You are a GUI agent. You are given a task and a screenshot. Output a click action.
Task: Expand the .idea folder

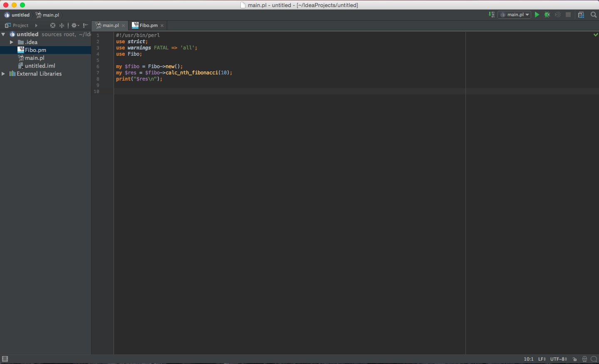pyautogui.click(x=12, y=42)
